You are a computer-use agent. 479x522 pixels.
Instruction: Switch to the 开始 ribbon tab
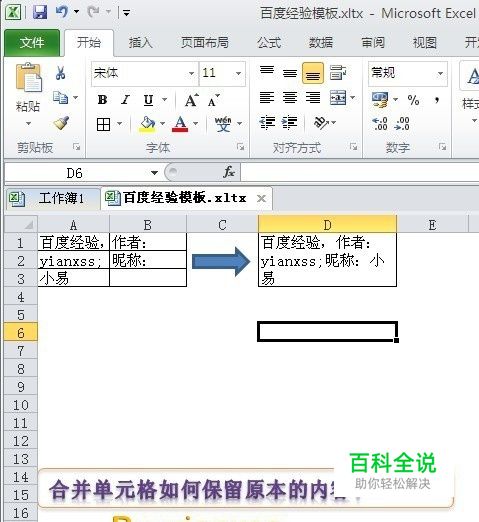point(89,43)
